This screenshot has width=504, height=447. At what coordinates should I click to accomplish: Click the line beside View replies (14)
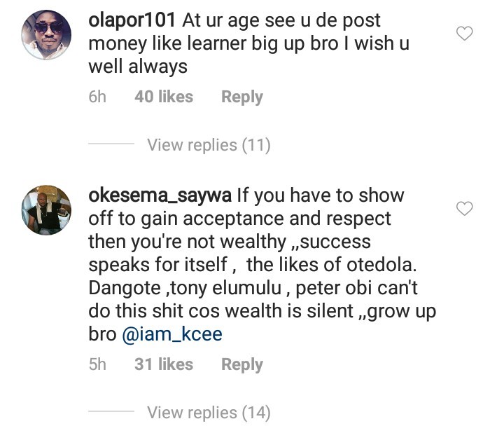(x=110, y=413)
